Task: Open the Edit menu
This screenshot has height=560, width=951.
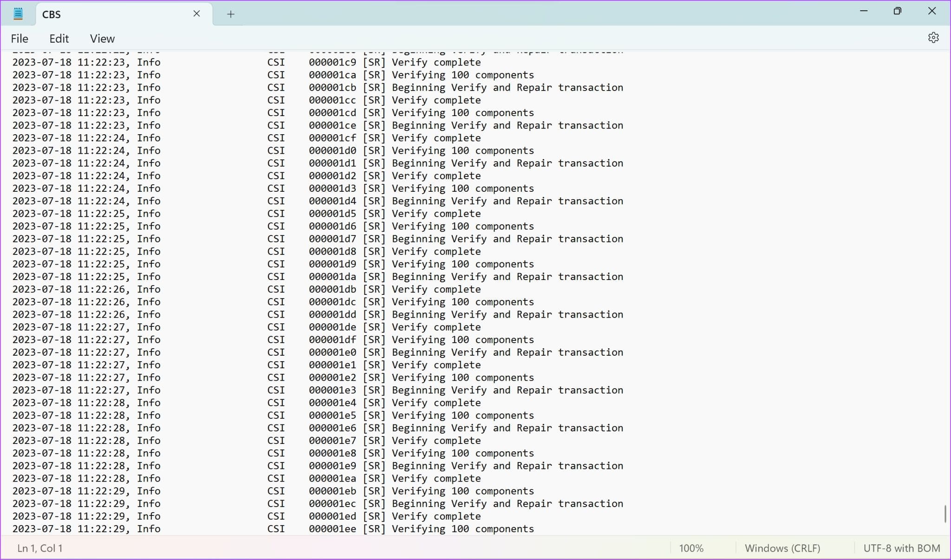Action: coord(59,39)
